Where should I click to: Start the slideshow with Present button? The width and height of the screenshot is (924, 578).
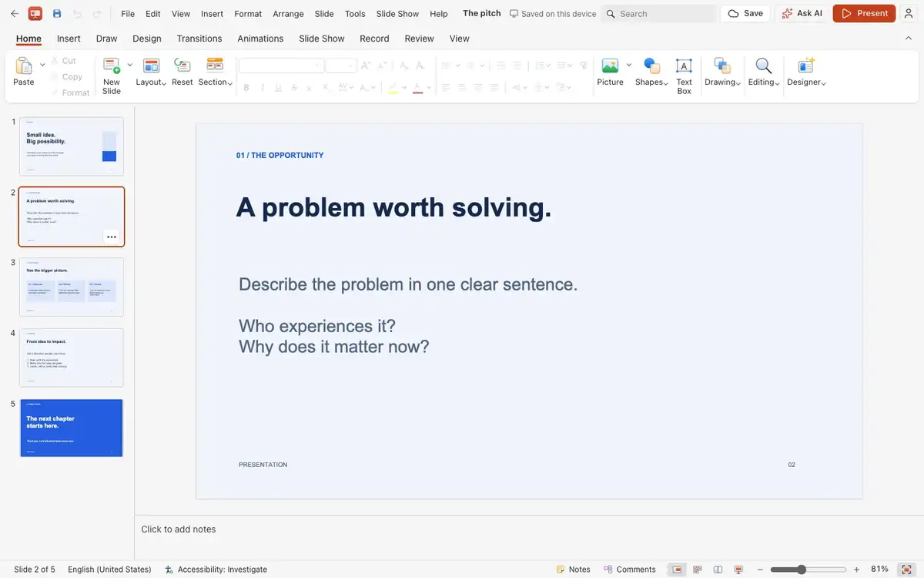864,14
